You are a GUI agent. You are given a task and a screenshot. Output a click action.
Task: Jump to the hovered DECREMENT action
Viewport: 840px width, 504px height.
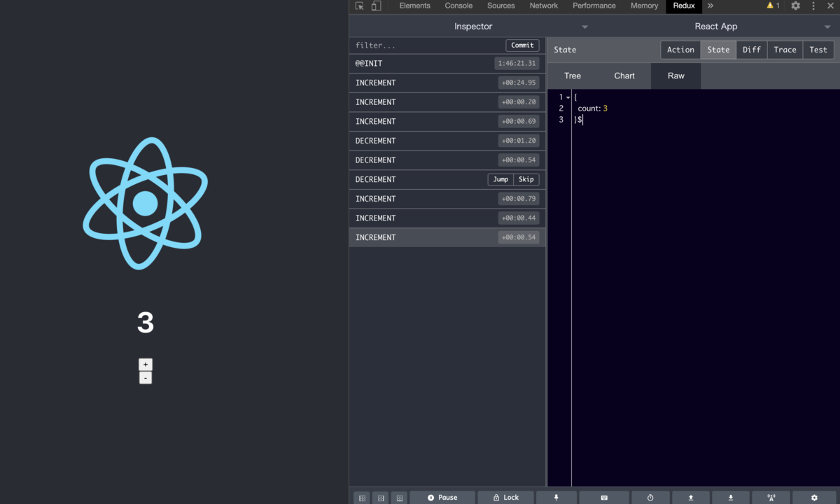pyautogui.click(x=500, y=179)
